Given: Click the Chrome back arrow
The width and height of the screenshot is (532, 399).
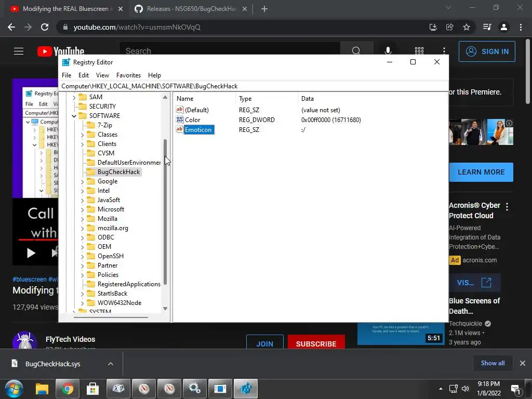Looking at the screenshot, I should click(x=11, y=27).
